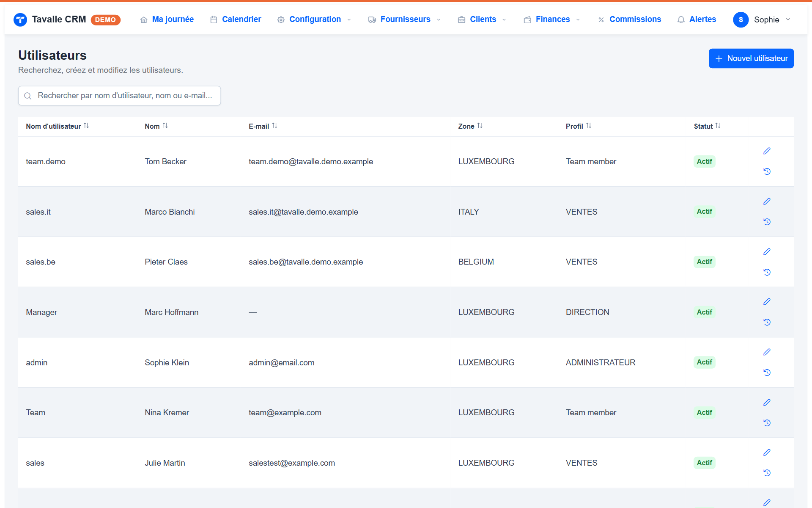Open history icon for Nina Kremer

pyautogui.click(x=767, y=423)
